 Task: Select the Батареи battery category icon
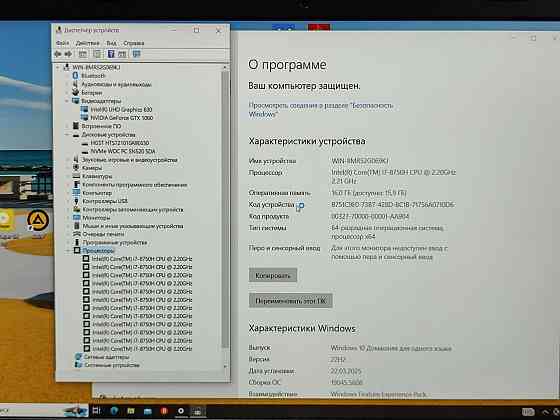tap(75, 92)
